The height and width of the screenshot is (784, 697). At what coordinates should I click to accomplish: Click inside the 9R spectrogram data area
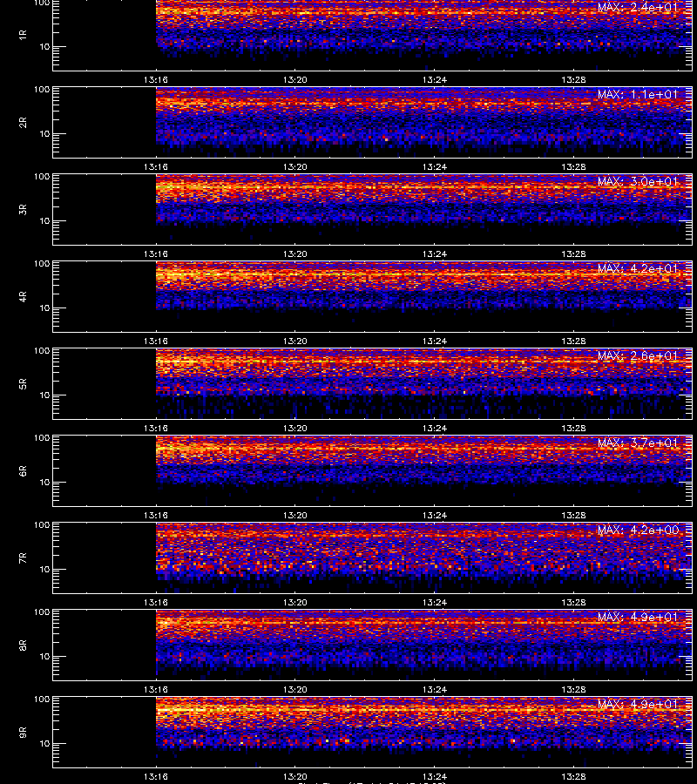373,732
